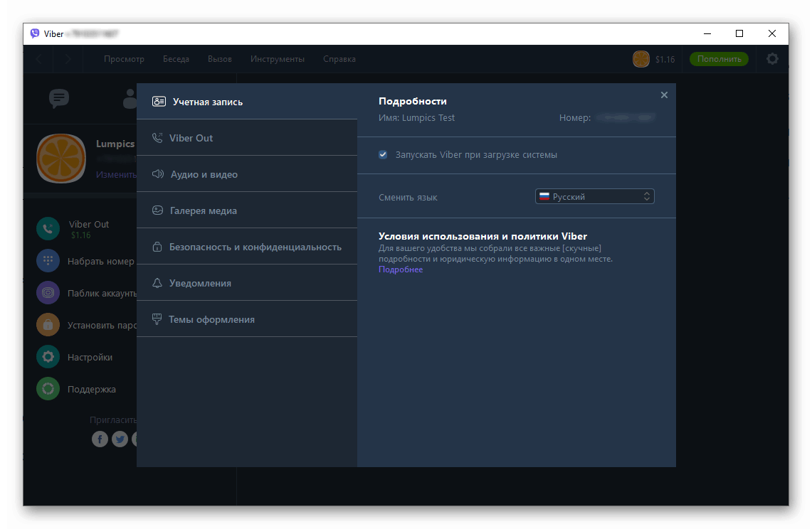The height and width of the screenshot is (529, 812).
Task: Click the Подробности heading
Action: [x=412, y=101]
